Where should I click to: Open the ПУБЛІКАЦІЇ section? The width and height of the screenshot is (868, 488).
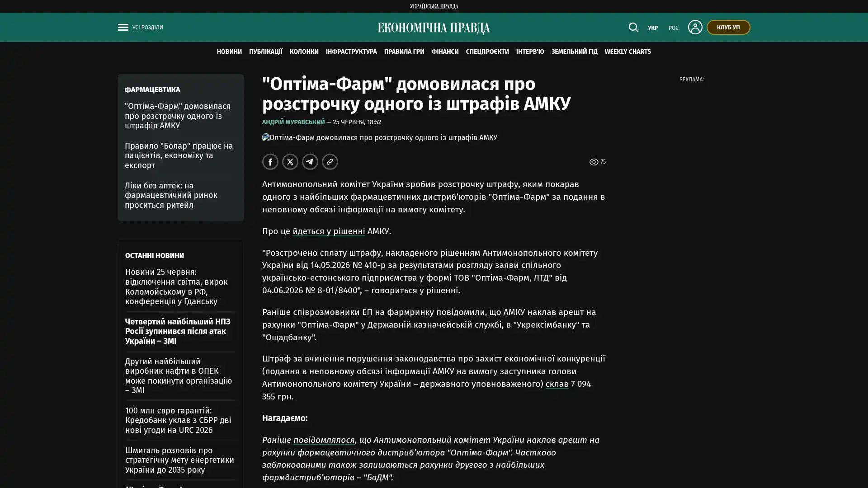[x=266, y=52]
